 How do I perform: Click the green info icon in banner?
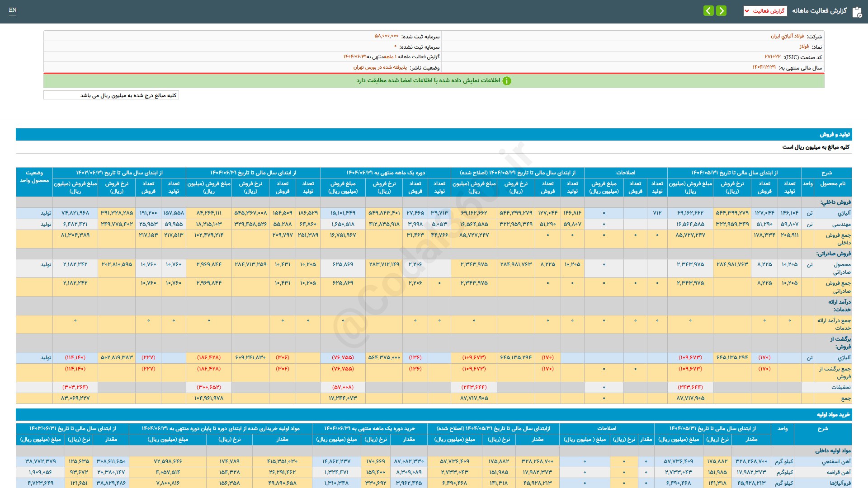(507, 81)
